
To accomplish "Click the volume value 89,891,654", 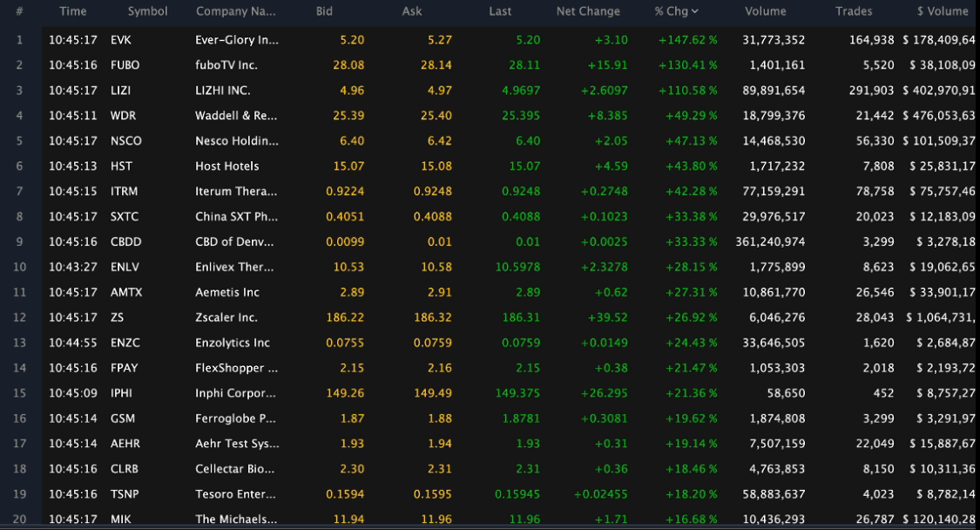I will (774, 90).
